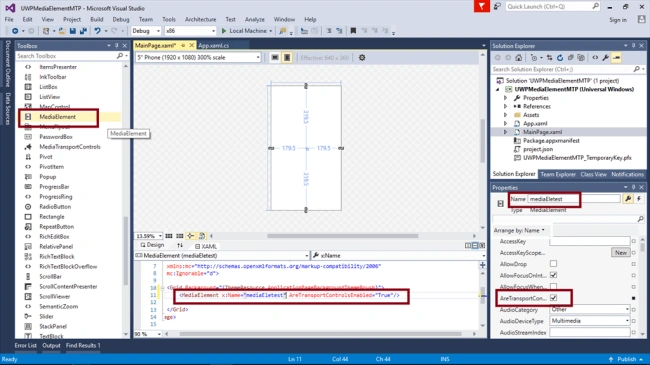
Task: Click Sign in link
Action: 618,20
